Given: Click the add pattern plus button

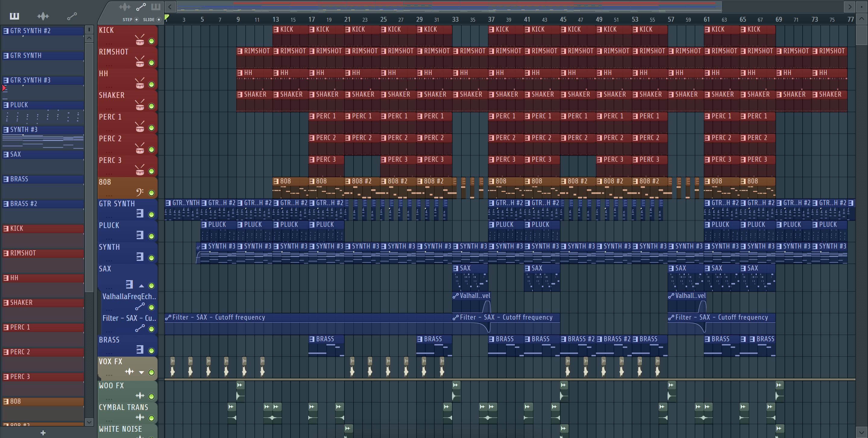Looking at the screenshot, I should pyautogui.click(x=43, y=433).
